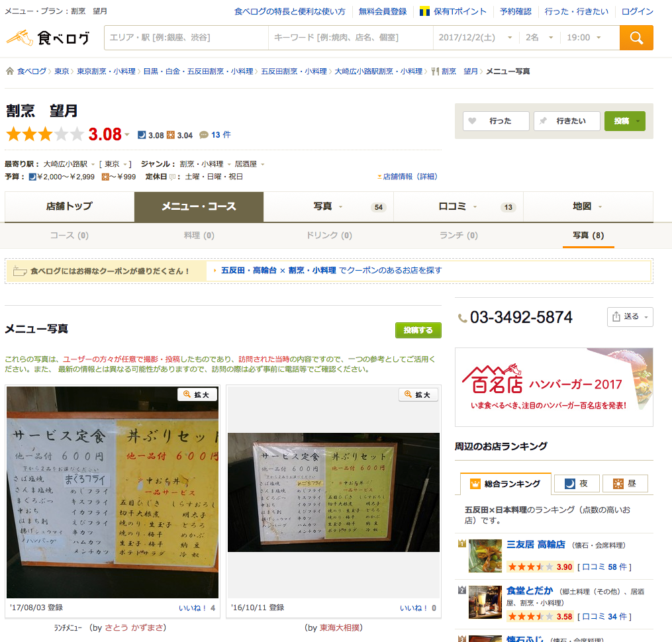Switch to 夜 ranking tab
Viewport: 672px width, 642px height.
coord(576,483)
